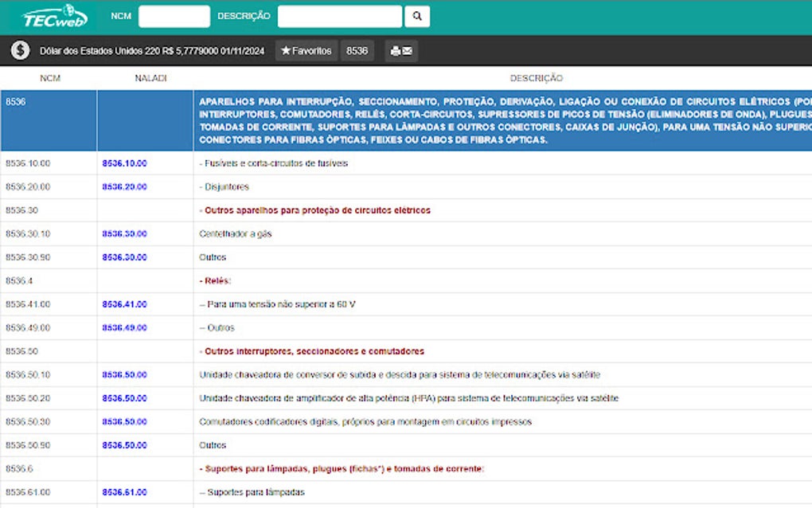Image resolution: width=812 pixels, height=508 pixels.
Task: Click NALADI link 8536.41.00
Action: [123, 304]
